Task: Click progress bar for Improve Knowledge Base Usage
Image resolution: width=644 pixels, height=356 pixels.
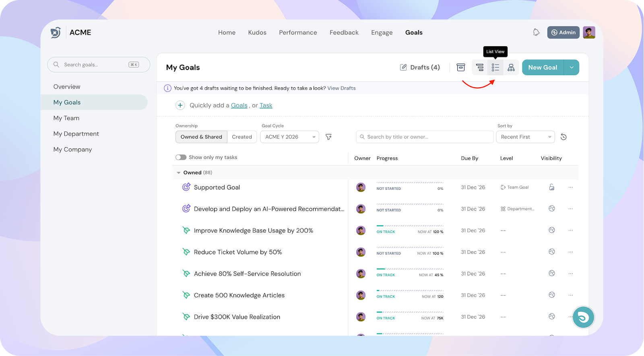Action: point(410,226)
